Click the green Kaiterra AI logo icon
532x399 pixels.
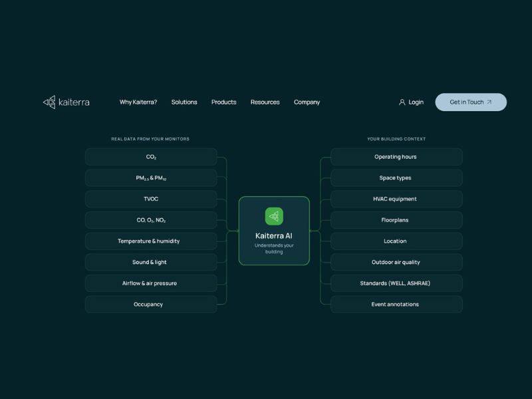[x=274, y=216]
